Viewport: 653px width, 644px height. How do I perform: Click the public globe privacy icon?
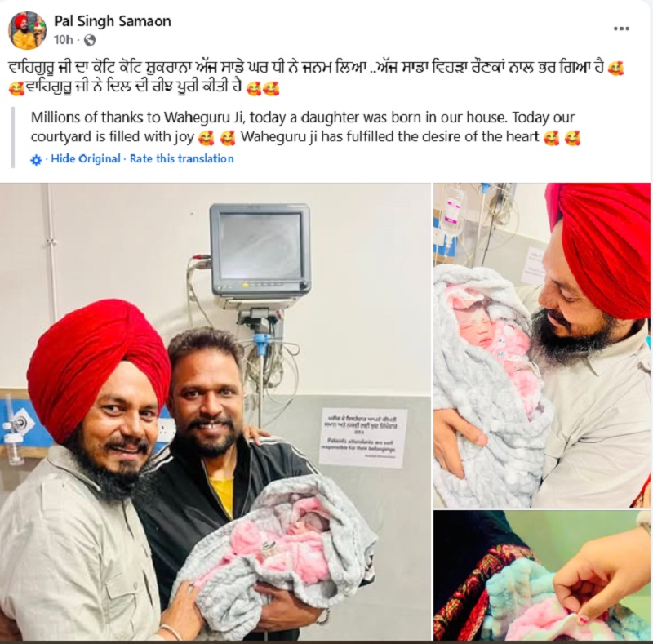90,40
